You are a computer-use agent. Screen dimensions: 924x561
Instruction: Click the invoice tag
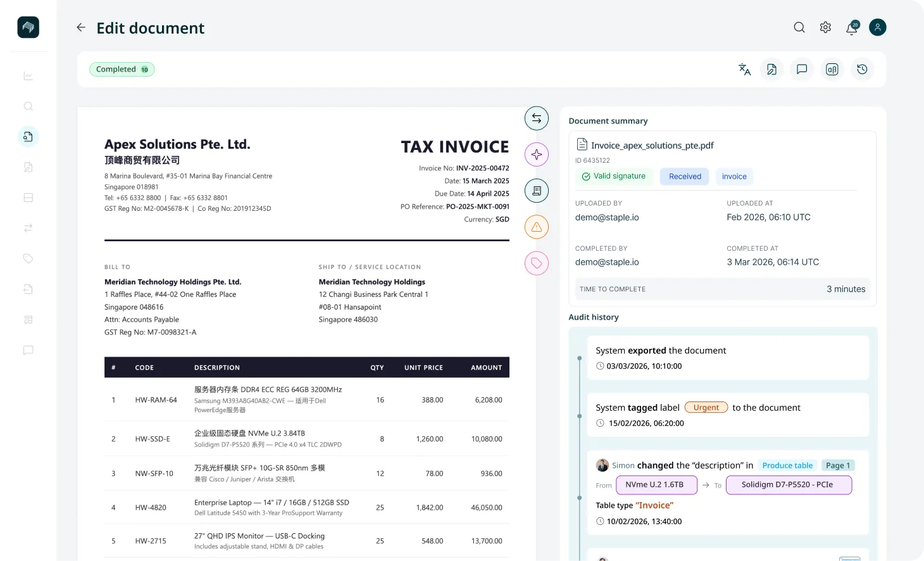coord(734,177)
